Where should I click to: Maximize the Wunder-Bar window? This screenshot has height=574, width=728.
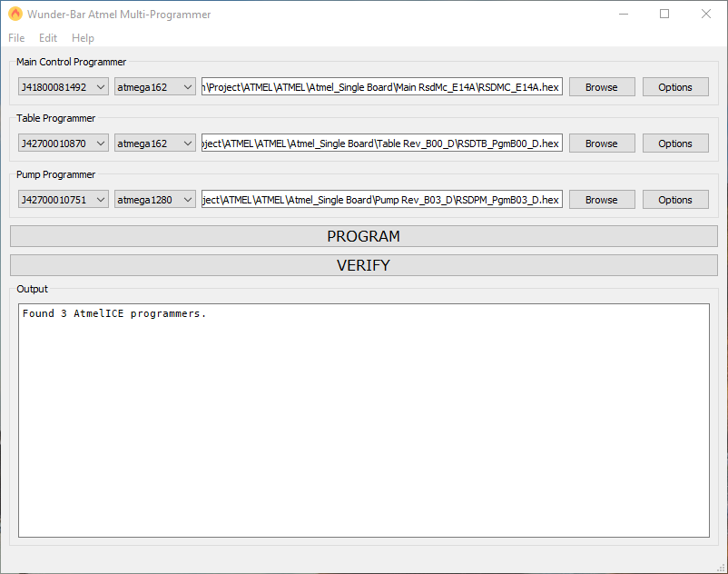664,14
